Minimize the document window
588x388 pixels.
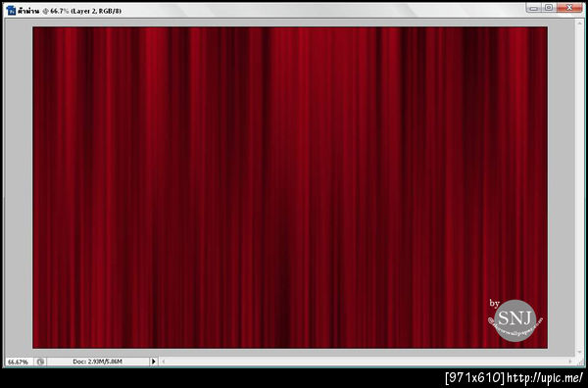click(x=534, y=8)
